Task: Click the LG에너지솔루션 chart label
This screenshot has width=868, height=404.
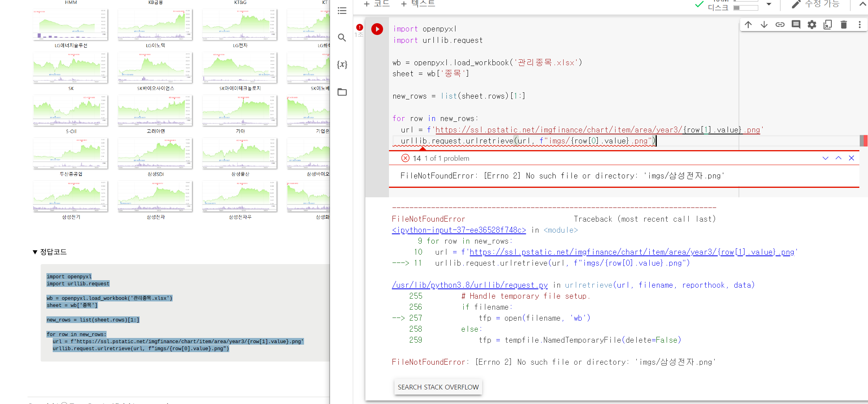Action: coord(71,46)
